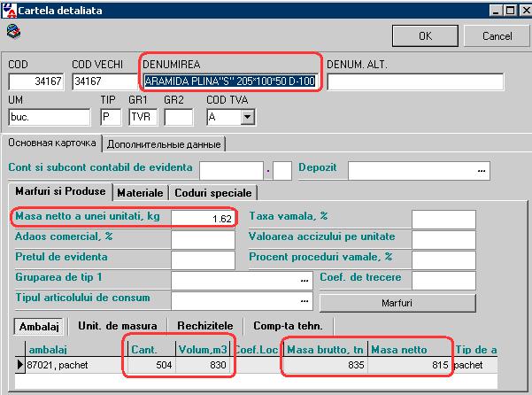Viewport: 532px width, 395px height.
Task: Click the Cont contabil account field
Action: (x=231, y=171)
